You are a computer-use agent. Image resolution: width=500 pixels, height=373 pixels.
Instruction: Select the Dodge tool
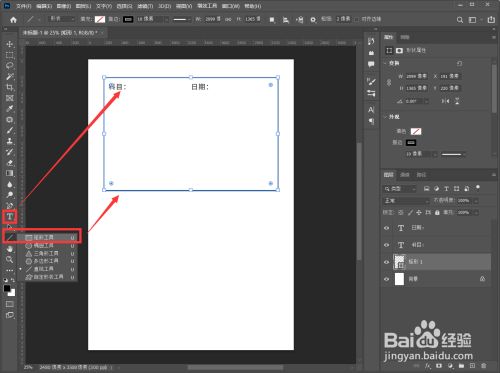10,195
